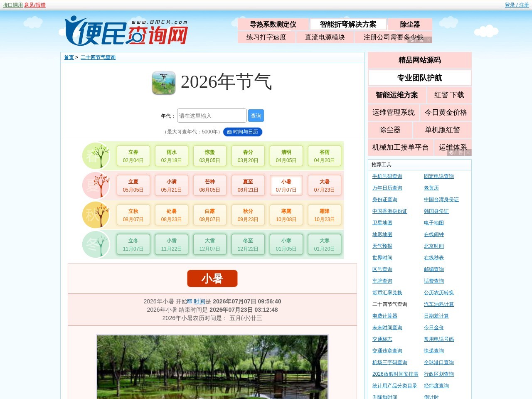This screenshot has height=399, width=532.
Task: Open 意见/报错 feedback link
Action: (35, 5)
